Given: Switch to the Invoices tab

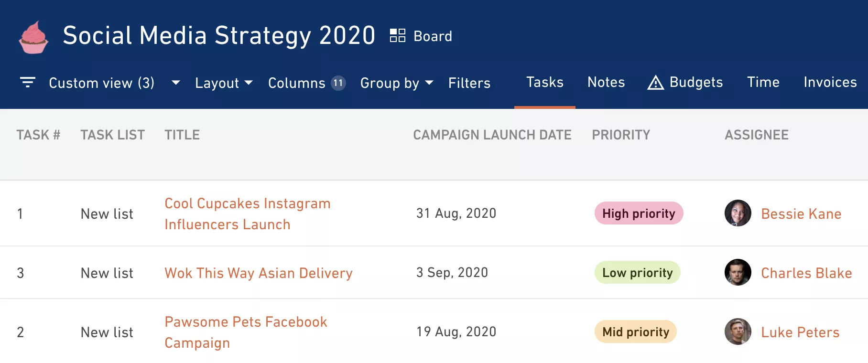Looking at the screenshot, I should click(x=830, y=82).
